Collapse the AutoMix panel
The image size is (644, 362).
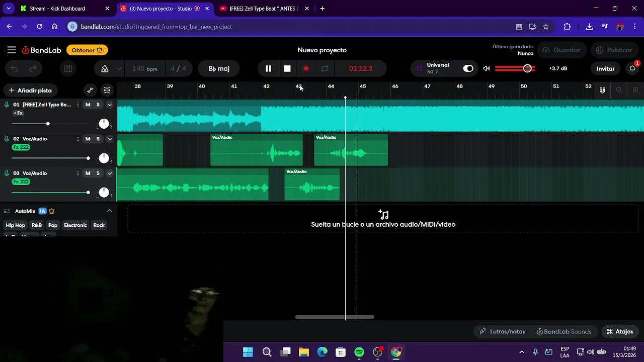[x=109, y=211]
